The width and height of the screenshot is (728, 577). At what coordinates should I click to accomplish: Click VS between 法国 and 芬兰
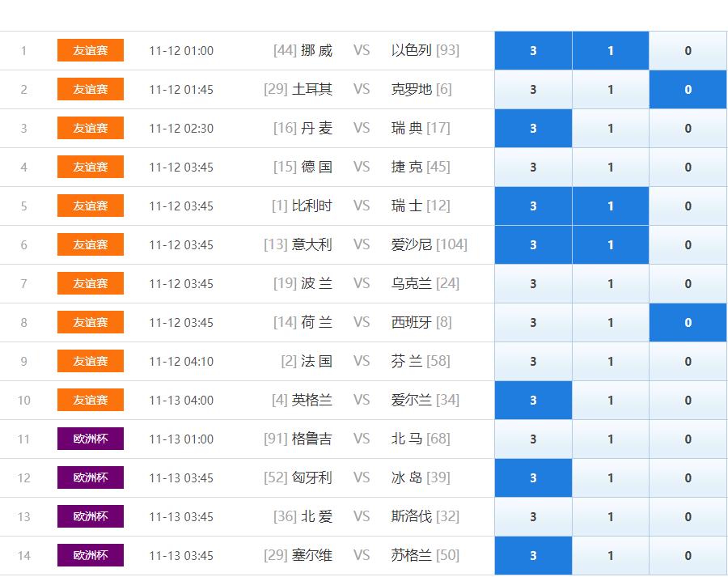[x=361, y=361]
